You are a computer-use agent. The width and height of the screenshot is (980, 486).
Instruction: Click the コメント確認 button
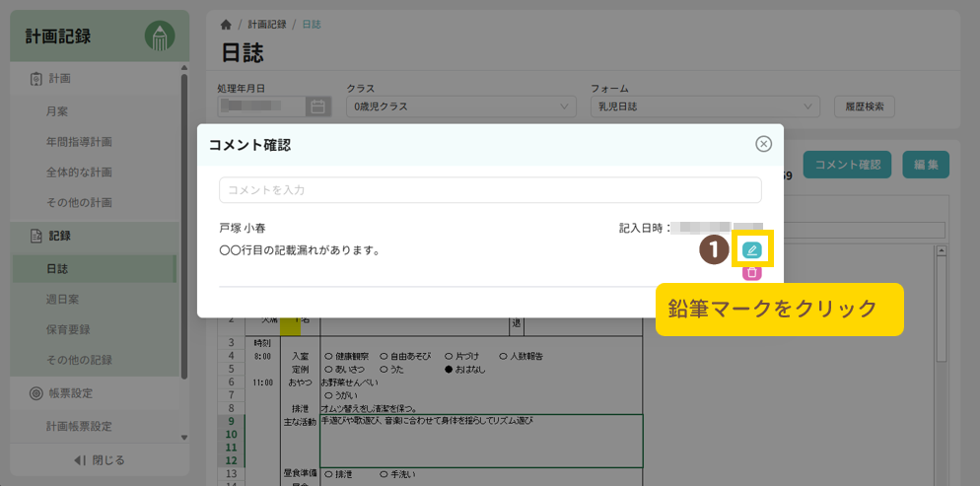[848, 165]
